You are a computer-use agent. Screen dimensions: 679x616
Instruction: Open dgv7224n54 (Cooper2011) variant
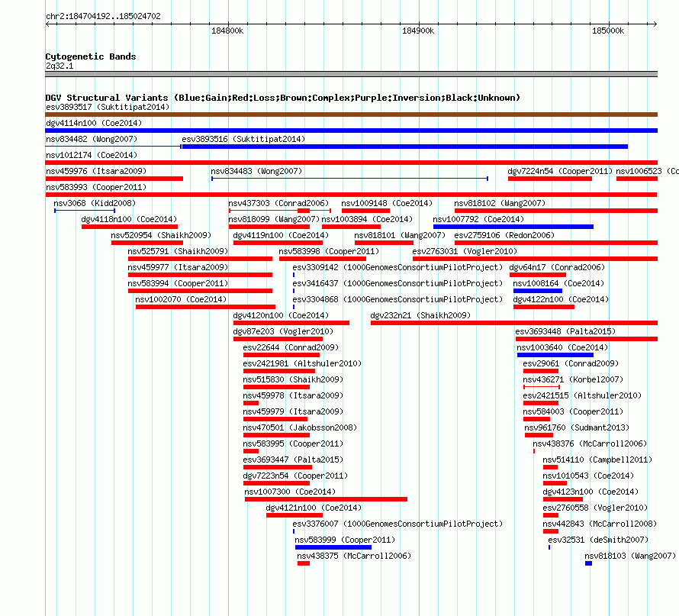[x=550, y=179]
